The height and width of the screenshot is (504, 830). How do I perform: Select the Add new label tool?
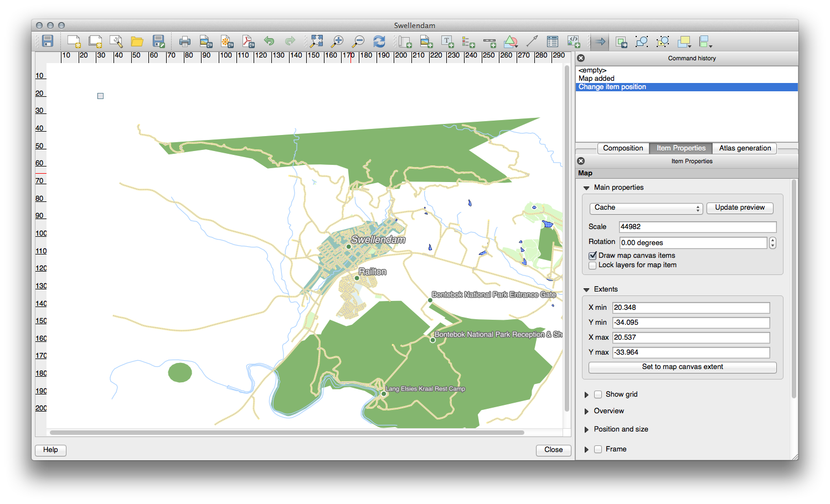447,41
